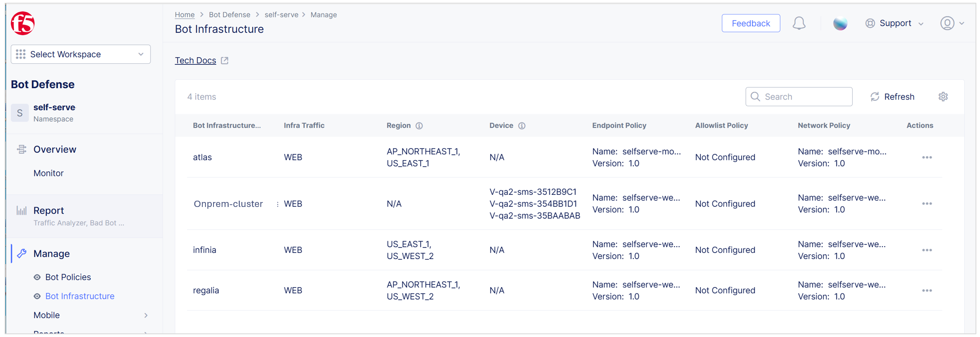
Task: Click the Feedback button
Action: 750,23
